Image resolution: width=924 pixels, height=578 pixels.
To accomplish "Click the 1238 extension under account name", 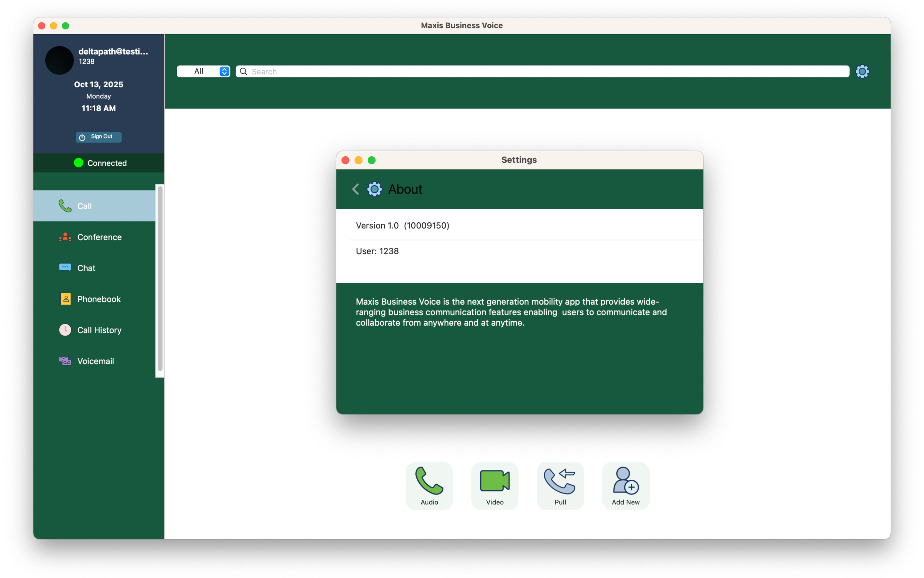I will pyautogui.click(x=86, y=62).
